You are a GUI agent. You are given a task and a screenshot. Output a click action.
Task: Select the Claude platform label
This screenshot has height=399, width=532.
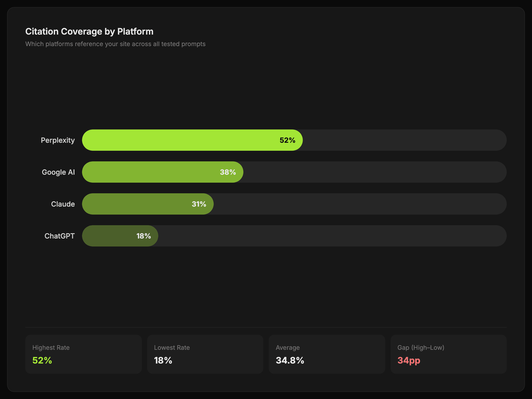63,204
